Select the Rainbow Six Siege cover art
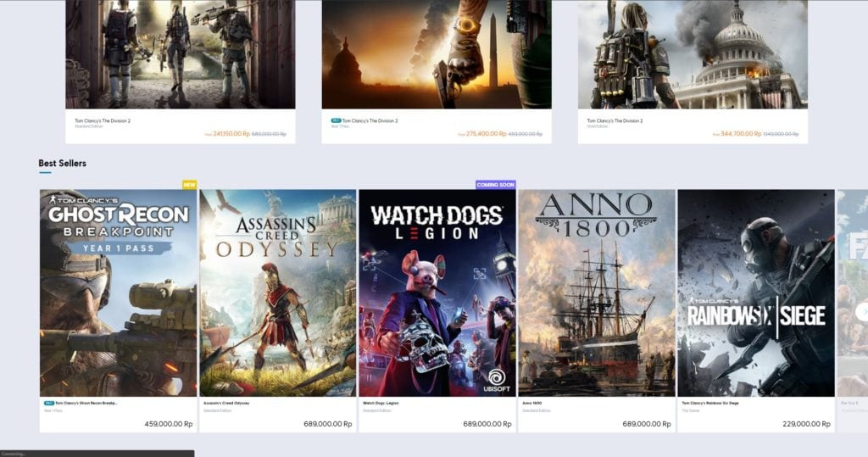 click(x=755, y=293)
